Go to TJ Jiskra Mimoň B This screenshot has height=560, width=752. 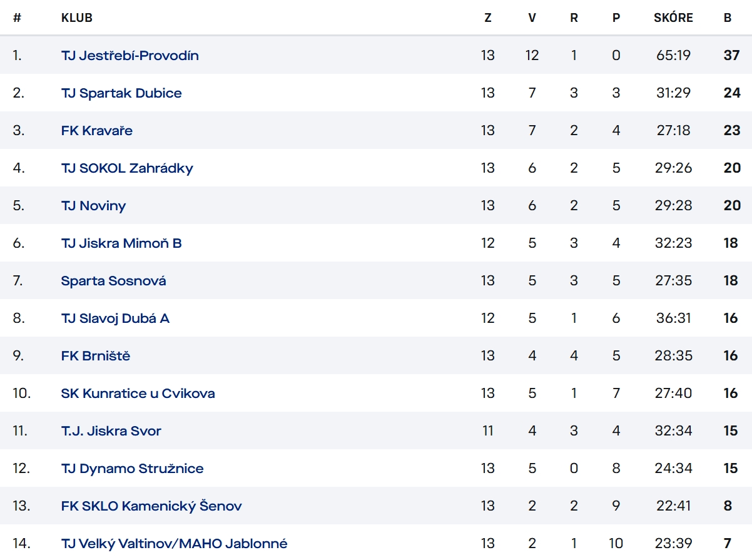pos(121,243)
